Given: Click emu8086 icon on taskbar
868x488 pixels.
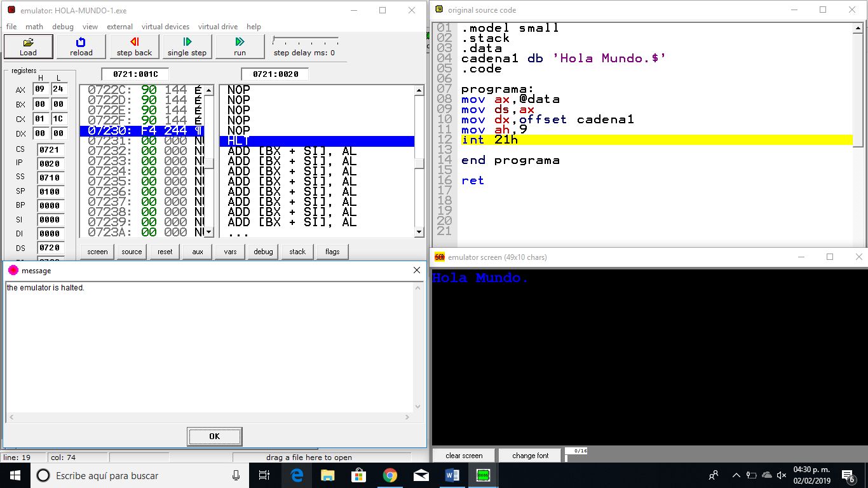Looking at the screenshot, I should tap(483, 475).
